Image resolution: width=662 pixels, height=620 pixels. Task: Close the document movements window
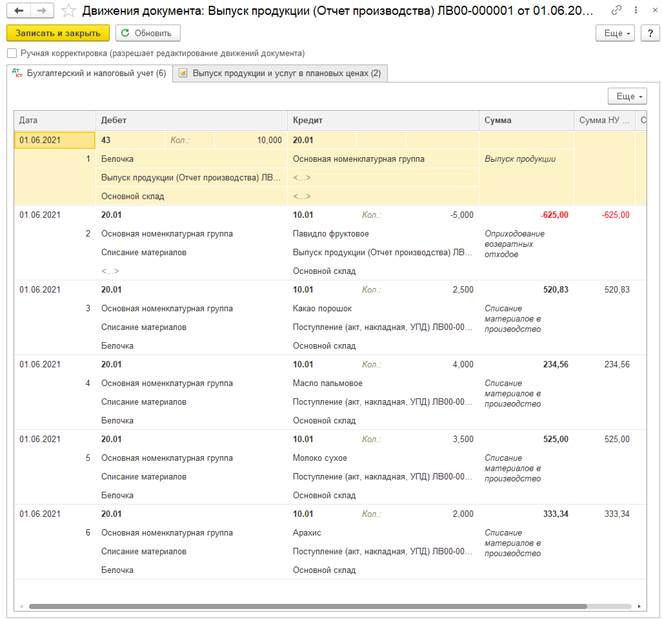(655, 10)
